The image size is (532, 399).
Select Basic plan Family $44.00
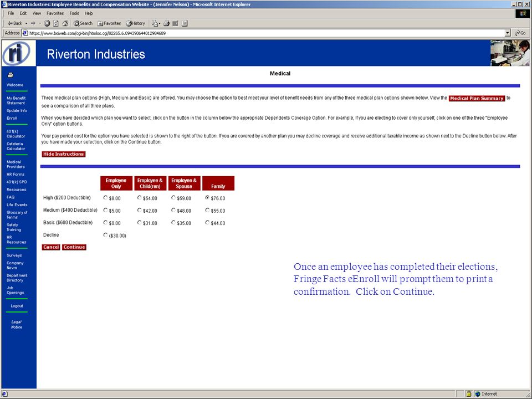[207, 223]
